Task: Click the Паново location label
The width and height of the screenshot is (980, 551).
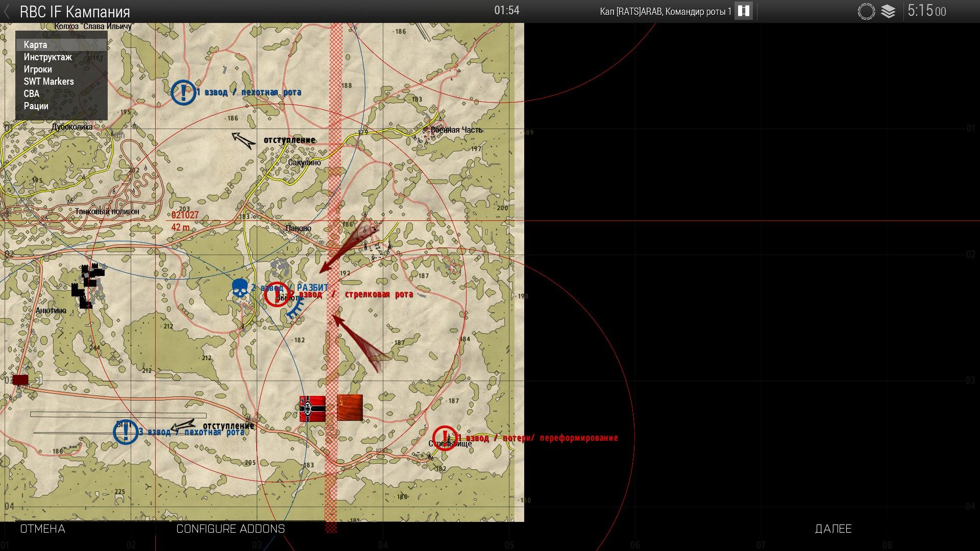Action: tap(299, 228)
